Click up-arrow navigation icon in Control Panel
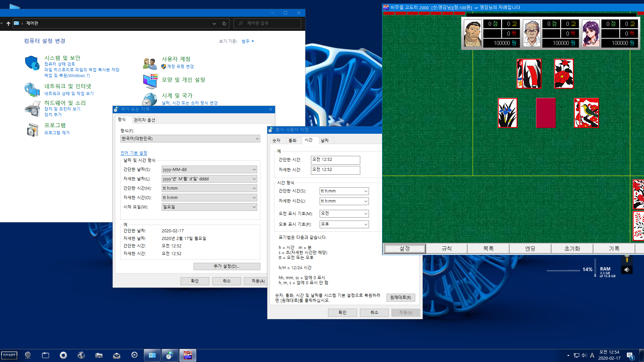The image size is (644, 362). tap(8, 23)
